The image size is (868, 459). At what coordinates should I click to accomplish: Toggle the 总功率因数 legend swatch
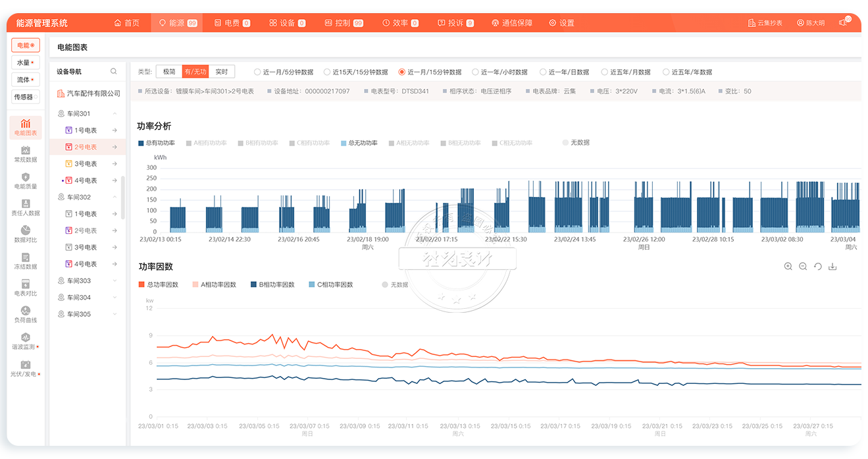pyautogui.click(x=141, y=285)
